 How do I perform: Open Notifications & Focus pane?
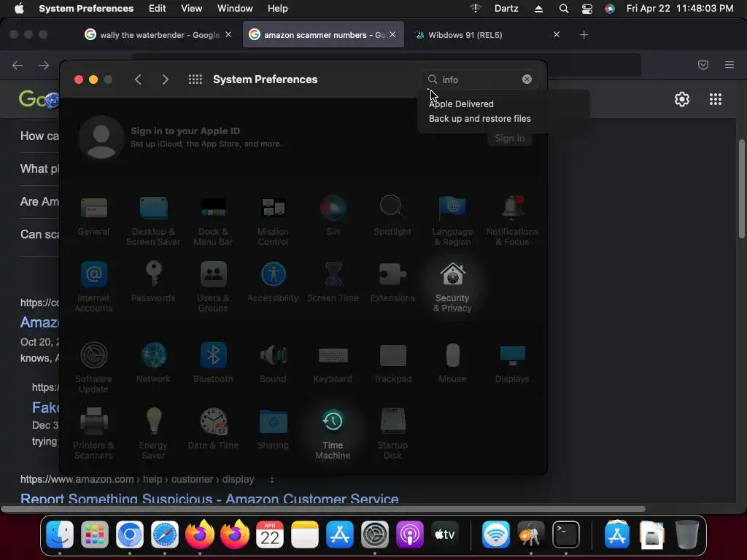point(512,220)
